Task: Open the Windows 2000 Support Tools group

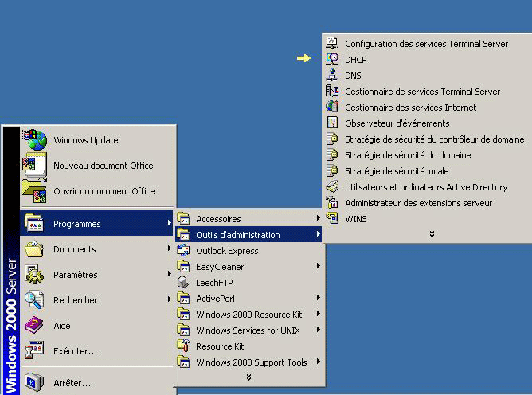Action: coord(248,362)
